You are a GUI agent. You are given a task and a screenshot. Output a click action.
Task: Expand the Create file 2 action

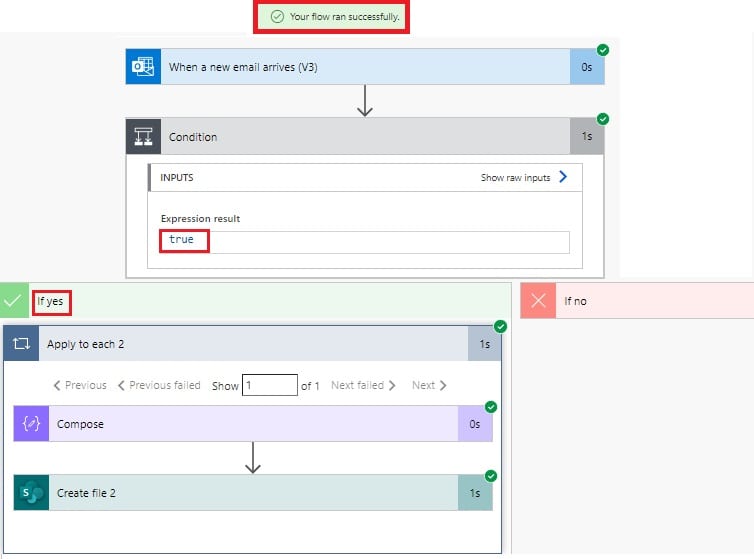tap(253, 493)
